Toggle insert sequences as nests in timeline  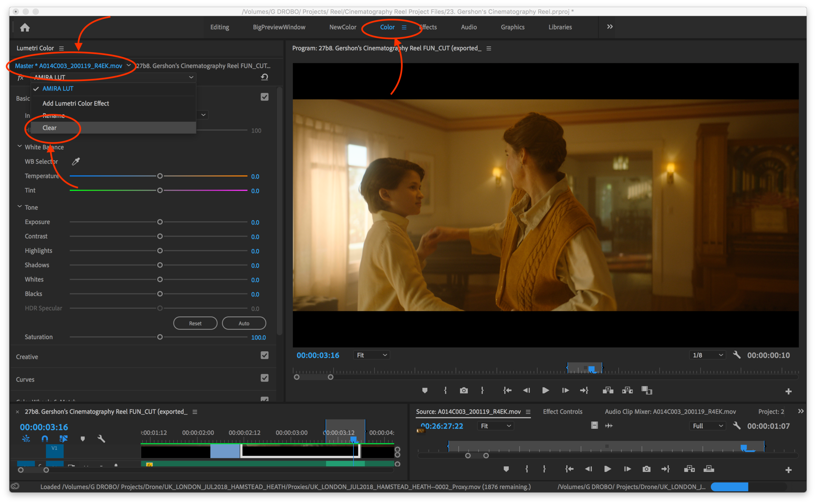pyautogui.click(x=26, y=439)
